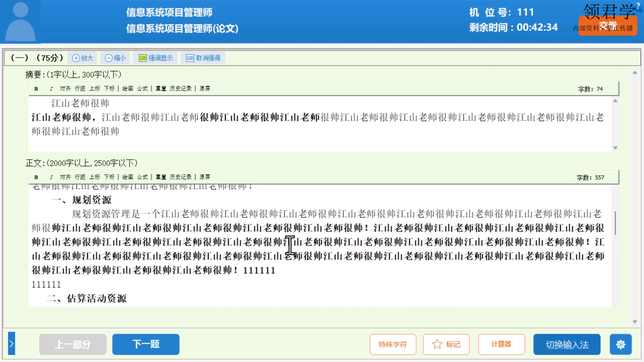The height and width of the screenshot is (362, 644).
Task: Click the fourth-from-last item in 正文 toolbar
Action: coord(161,177)
